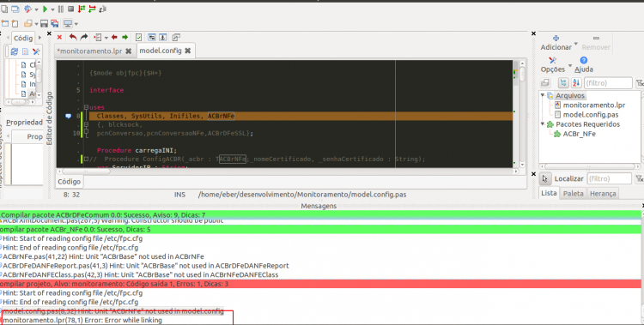
Task: Collapse the Arquivos tree node
Action: (x=543, y=95)
